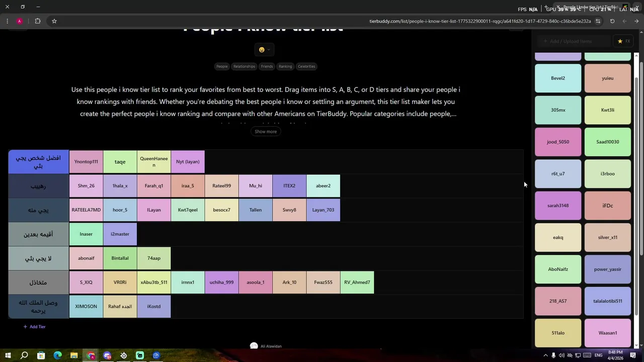
Task: Select the Nyt (layan) item
Action: click(x=188, y=162)
